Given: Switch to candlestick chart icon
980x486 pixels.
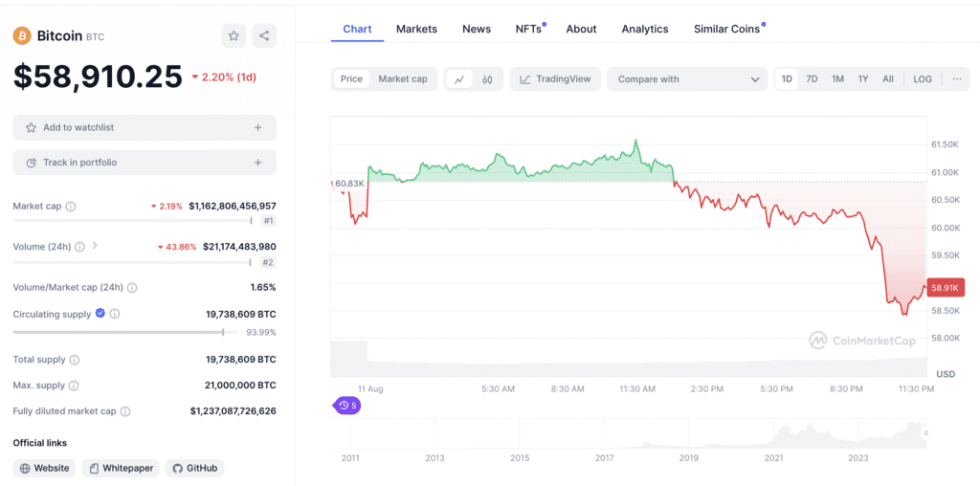Looking at the screenshot, I should [487, 79].
